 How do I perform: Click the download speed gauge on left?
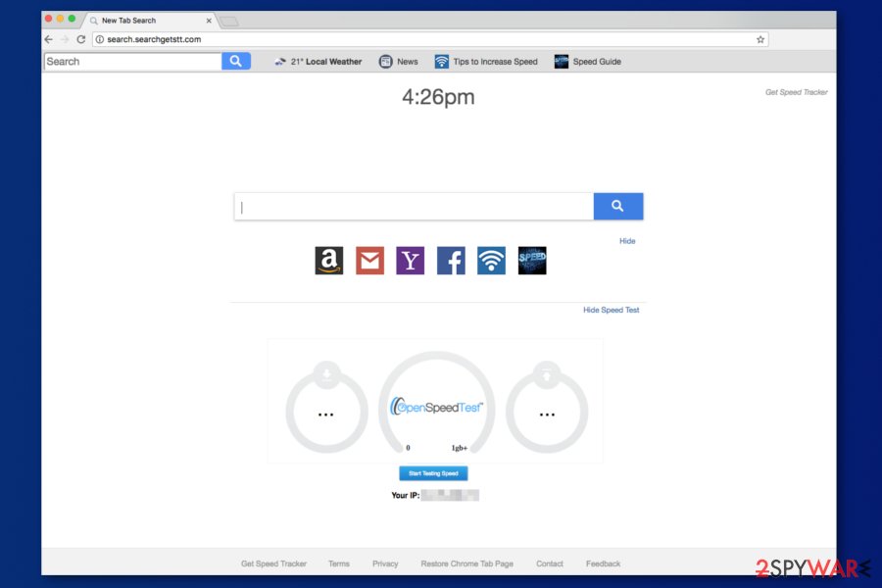point(326,409)
